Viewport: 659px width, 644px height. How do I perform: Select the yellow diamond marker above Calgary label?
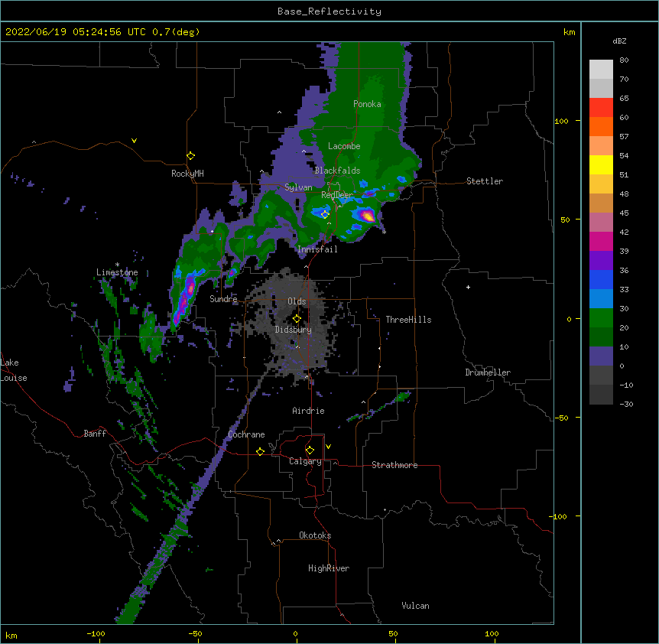[310, 450]
